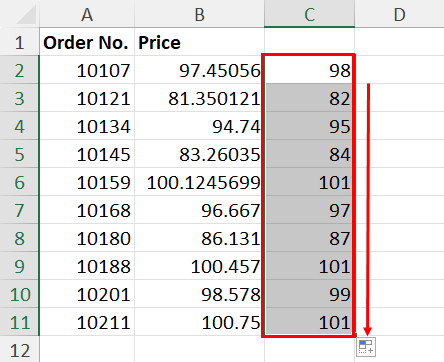Select cell containing 10145
The width and height of the screenshot is (444, 362).
(x=87, y=154)
